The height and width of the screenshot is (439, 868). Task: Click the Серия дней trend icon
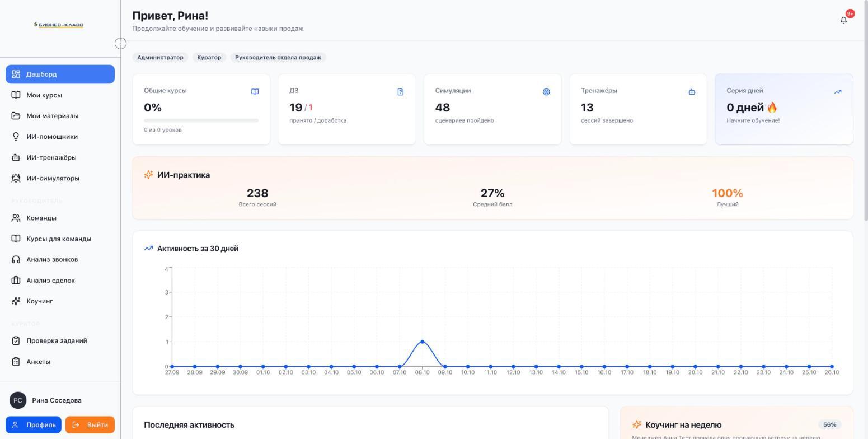pyautogui.click(x=838, y=92)
